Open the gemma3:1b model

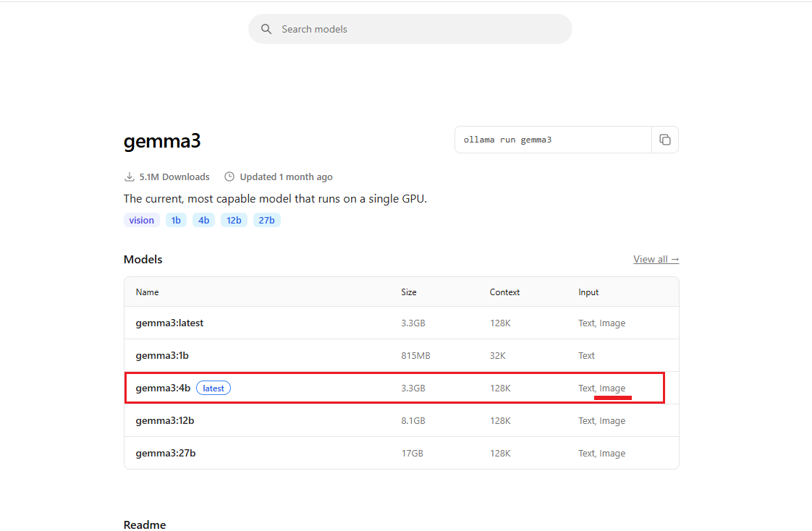[162, 355]
